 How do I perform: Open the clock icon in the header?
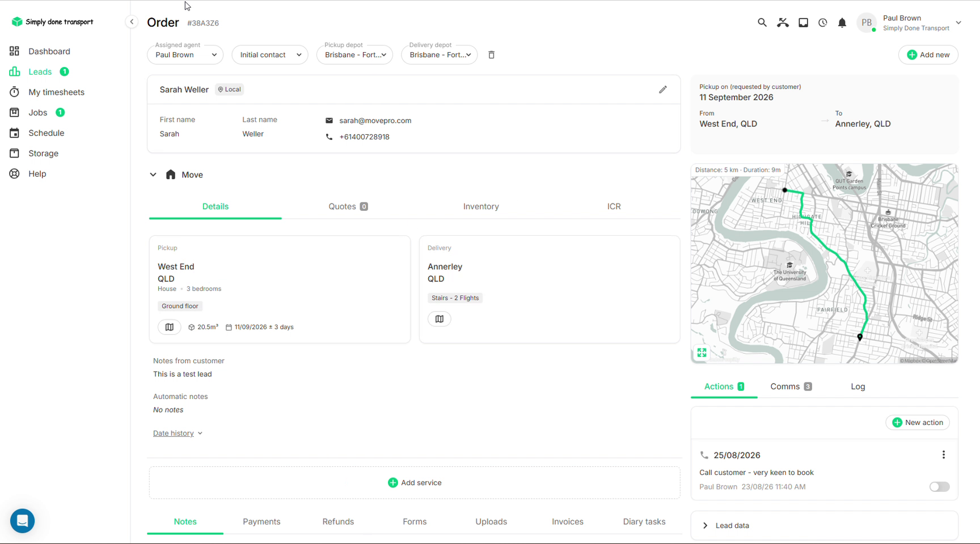tap(822, 23)
